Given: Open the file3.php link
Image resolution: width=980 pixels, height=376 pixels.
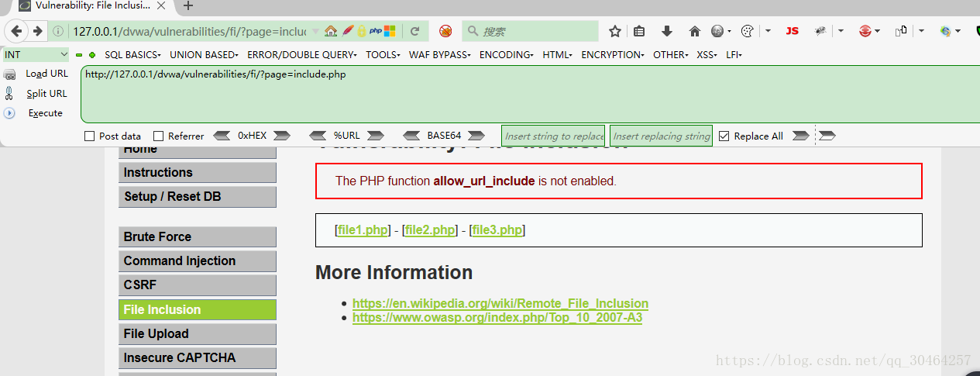Looking at the screenshot, I should [x=497, y=230].
